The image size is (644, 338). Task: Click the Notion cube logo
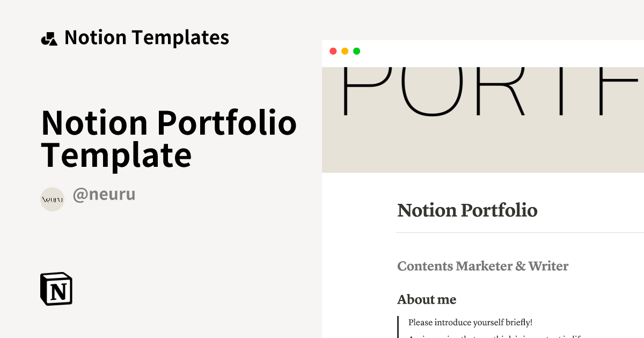(x=56, y=289)
